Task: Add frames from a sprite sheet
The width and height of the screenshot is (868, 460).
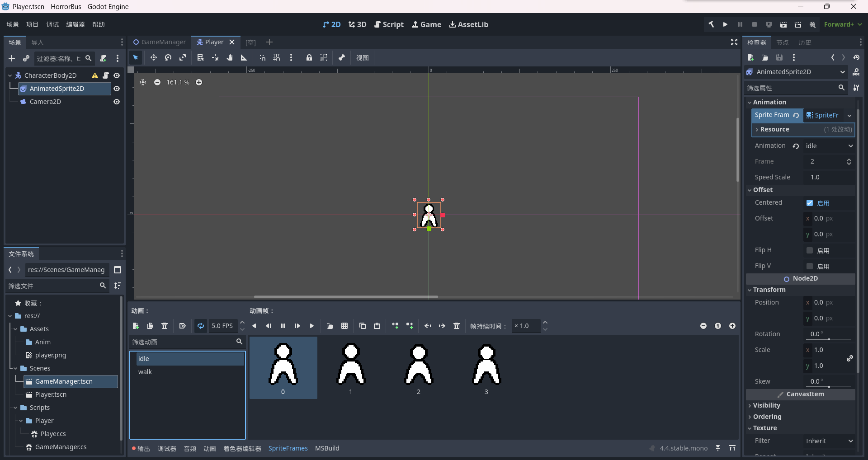Action: [344, 326]
